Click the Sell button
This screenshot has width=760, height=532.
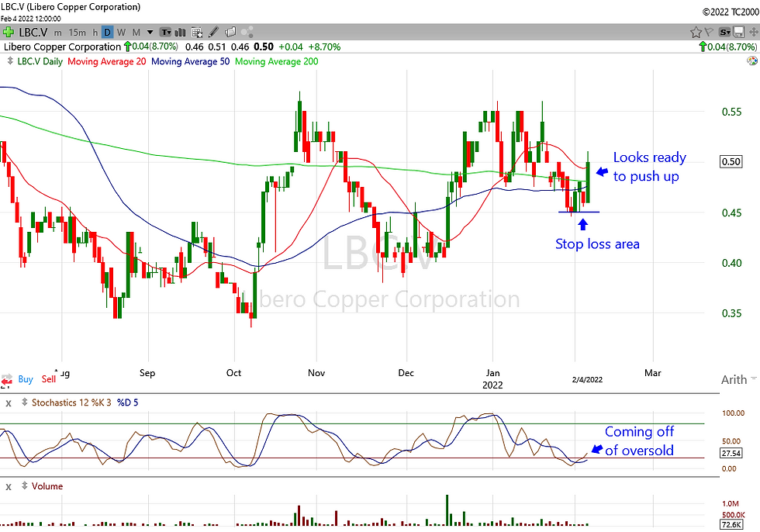pyautogui.click(x=48, y=379)
